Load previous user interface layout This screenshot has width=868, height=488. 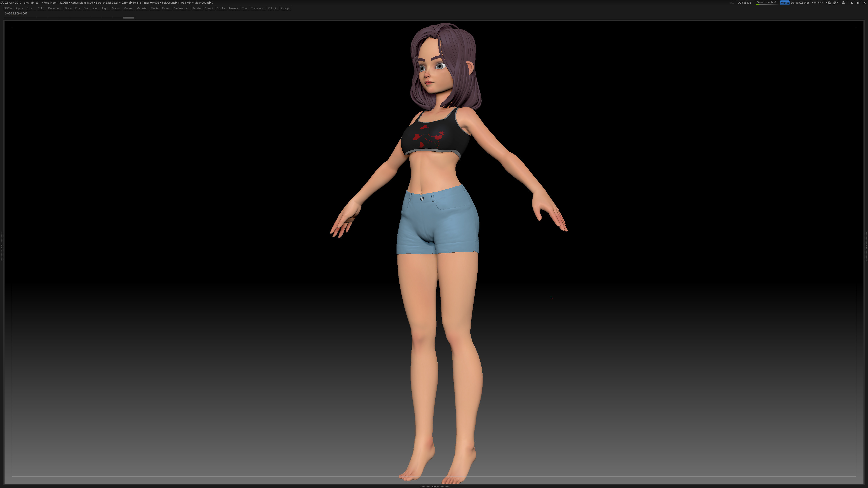829,3
